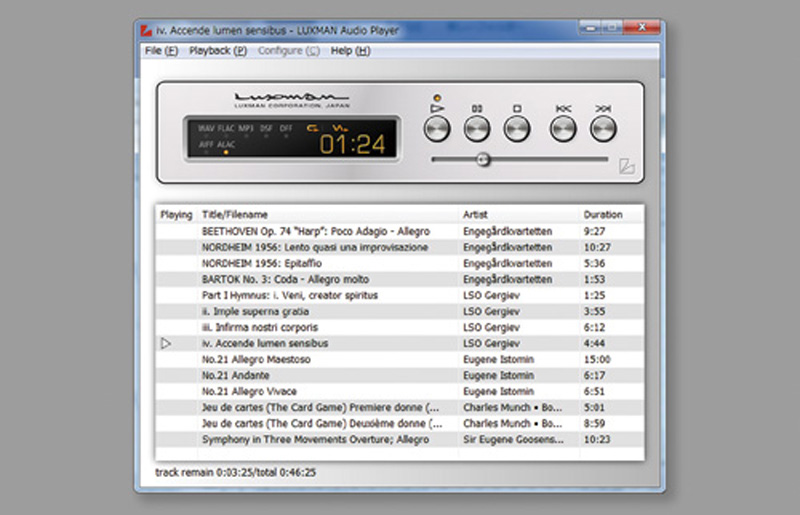Image resolution: width=800 pixels, height=515 pixels.
Task: Select Jeu de cartes Deuxième donne track
Action: pos(399,423)
